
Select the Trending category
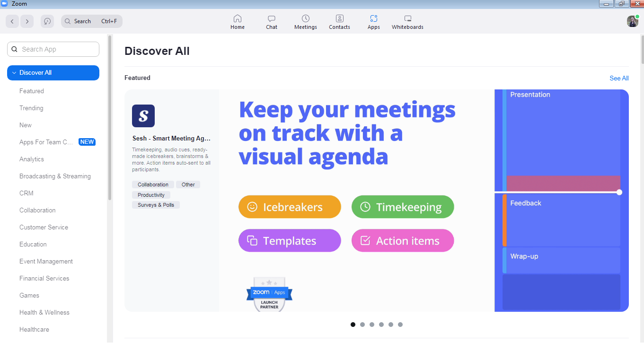(31, 108)
